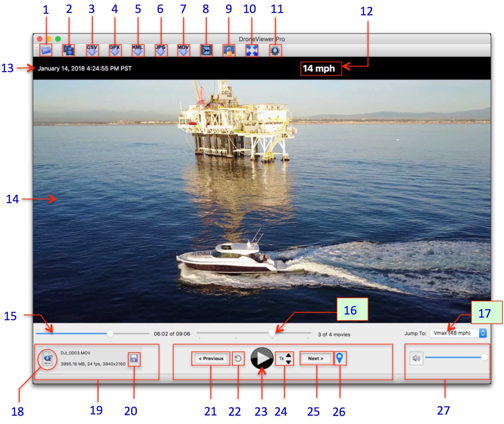The image size is (504, 424).
Task: Export clip using MOV icon
Action: tap(183, 50)
